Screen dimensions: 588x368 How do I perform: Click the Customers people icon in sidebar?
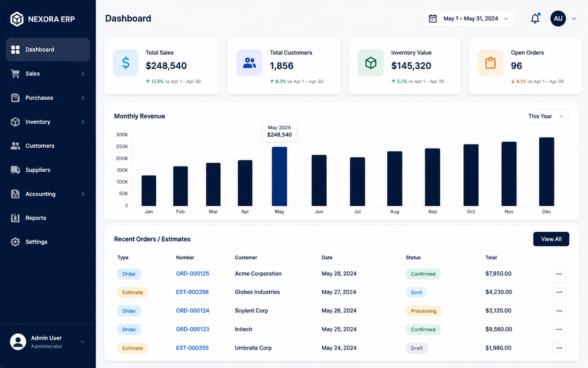pos(15,146)
